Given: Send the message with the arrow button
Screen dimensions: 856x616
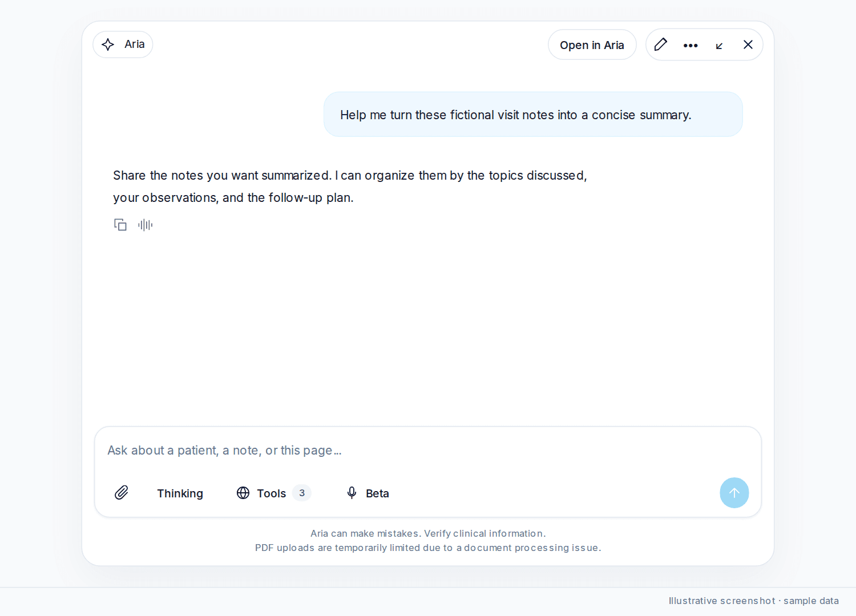Looking at the screenshot, I should pos(734,493).
